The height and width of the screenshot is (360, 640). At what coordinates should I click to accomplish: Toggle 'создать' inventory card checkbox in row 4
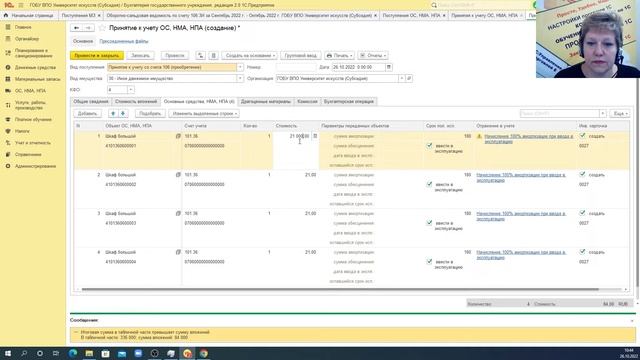(582, 252)
